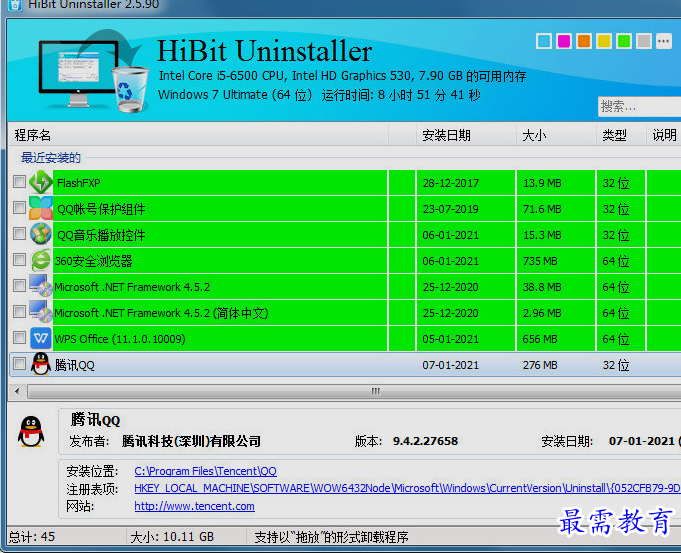Click the 276 MB size cell

pyautogui.click(x=540, y=365)
